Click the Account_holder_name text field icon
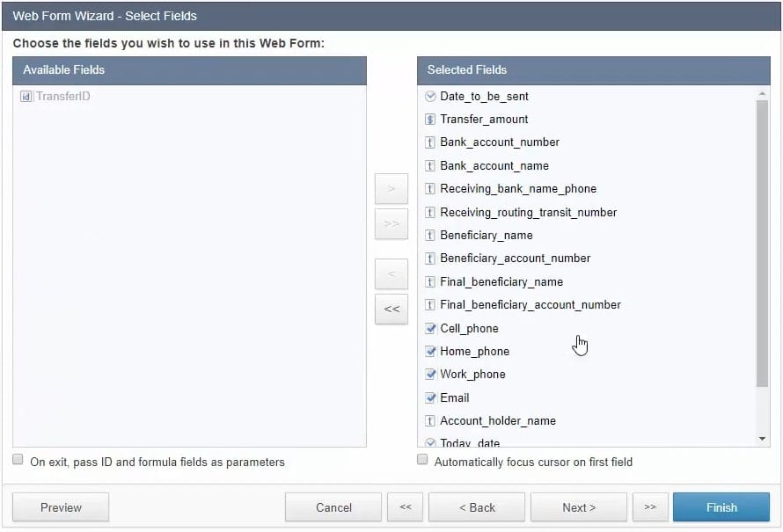783x532 pixels. (430, 421)
